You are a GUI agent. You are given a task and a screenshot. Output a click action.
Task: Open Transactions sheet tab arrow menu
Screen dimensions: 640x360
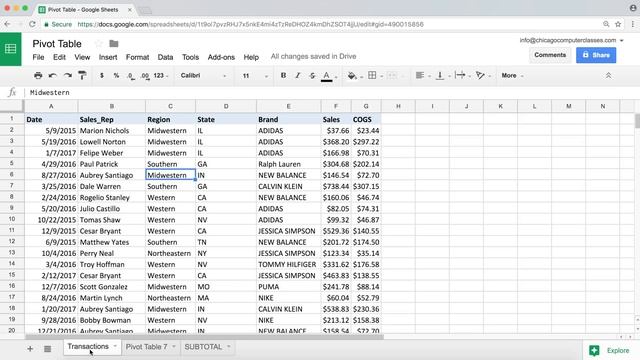115,346
